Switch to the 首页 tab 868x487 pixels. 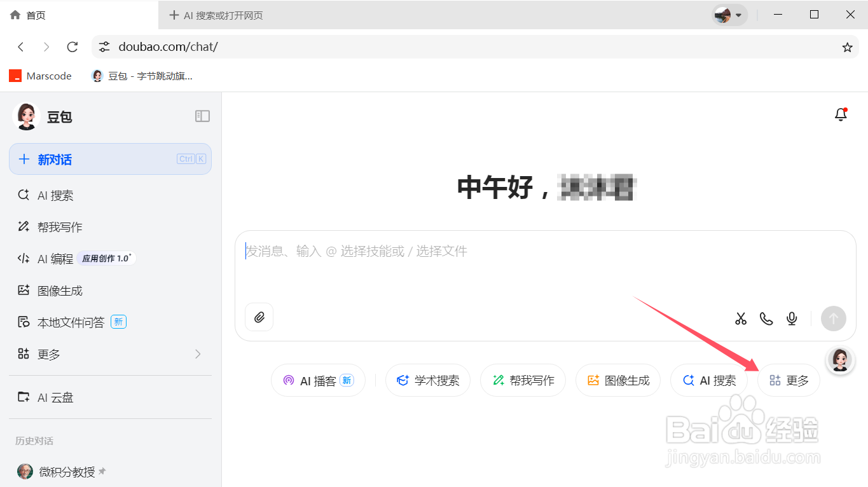pyautogui.click(x=79, y=15)
